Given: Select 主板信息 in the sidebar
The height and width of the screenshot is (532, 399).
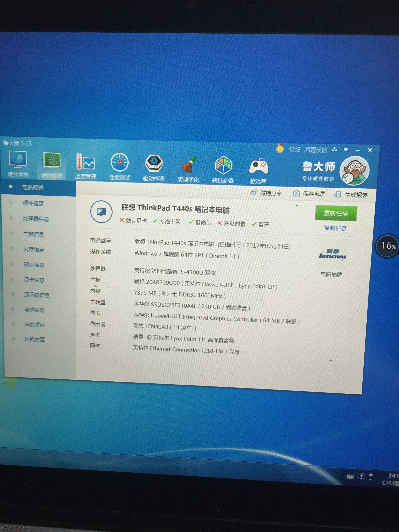Looking at the screenshot, I should pos(33,234).
